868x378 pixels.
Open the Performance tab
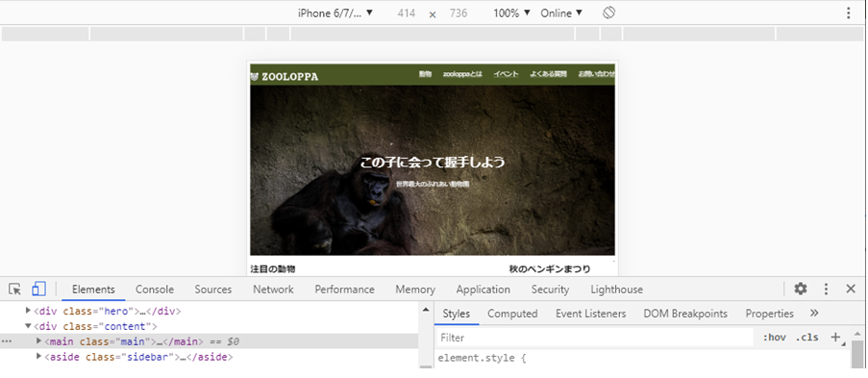tap(344, 290)
